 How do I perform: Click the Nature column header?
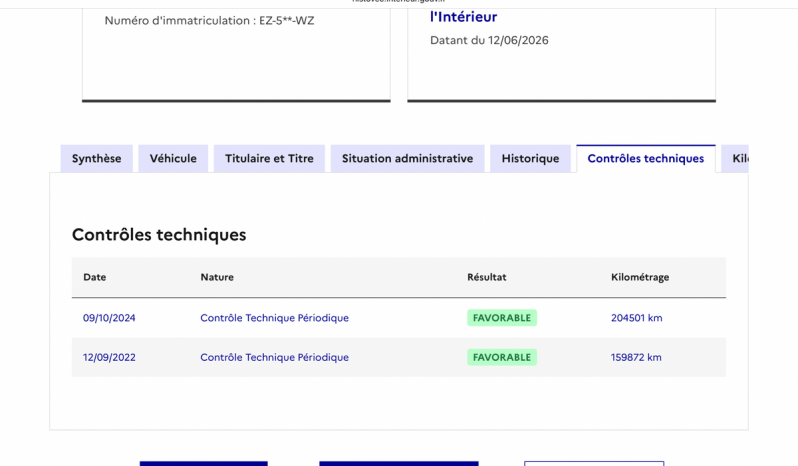coord(217,277)
